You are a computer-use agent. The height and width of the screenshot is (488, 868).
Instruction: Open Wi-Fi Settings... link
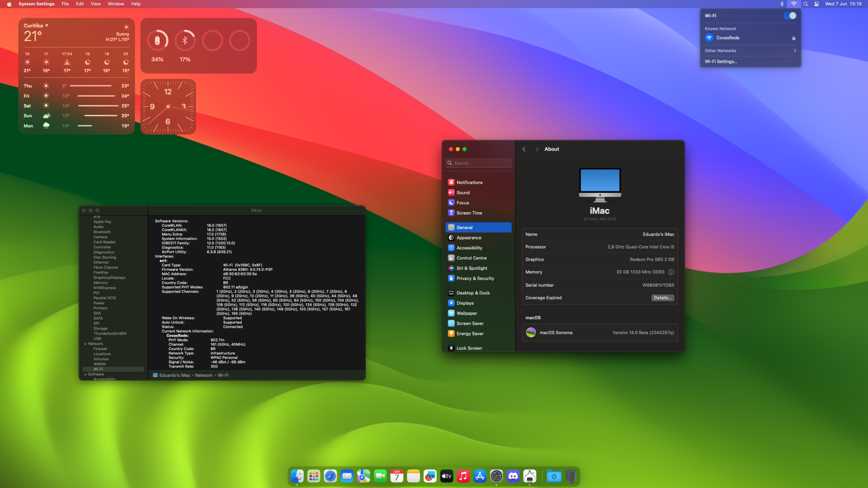[721, 62]
